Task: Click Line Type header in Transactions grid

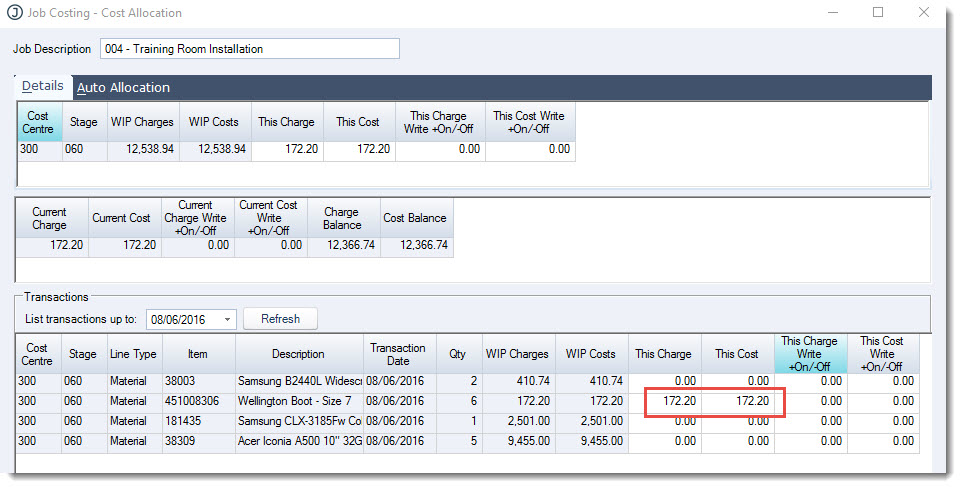Action: click(x=135, y=354)
